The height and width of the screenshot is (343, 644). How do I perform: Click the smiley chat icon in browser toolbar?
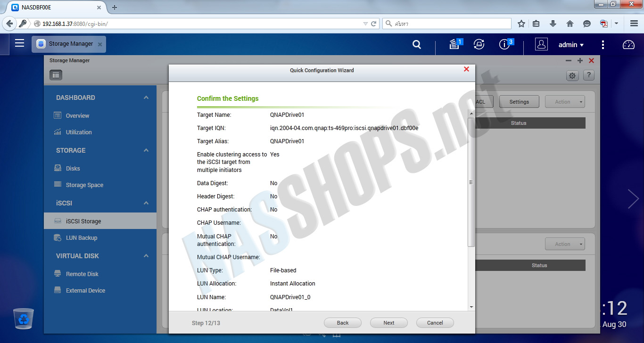587,24
